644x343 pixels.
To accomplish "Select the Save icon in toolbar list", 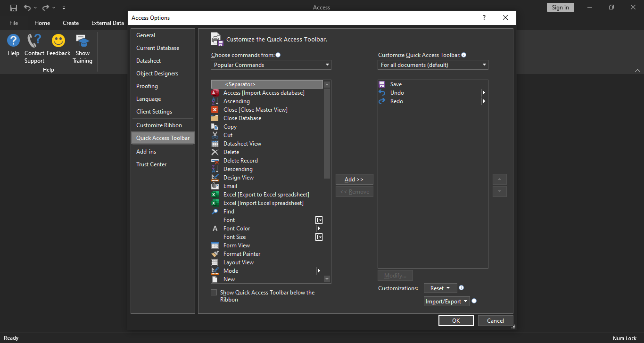I will tap(382, 84).
